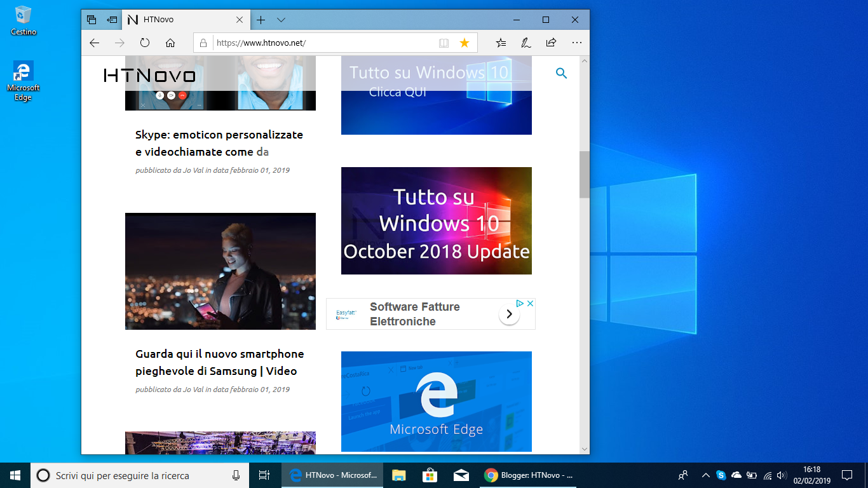Image resolution: width=868 pixels, height=488 pixels.
Task: Click the Samsung foldable phone article thumbnail
Action: pyautogui.click(x=220, y=271)
